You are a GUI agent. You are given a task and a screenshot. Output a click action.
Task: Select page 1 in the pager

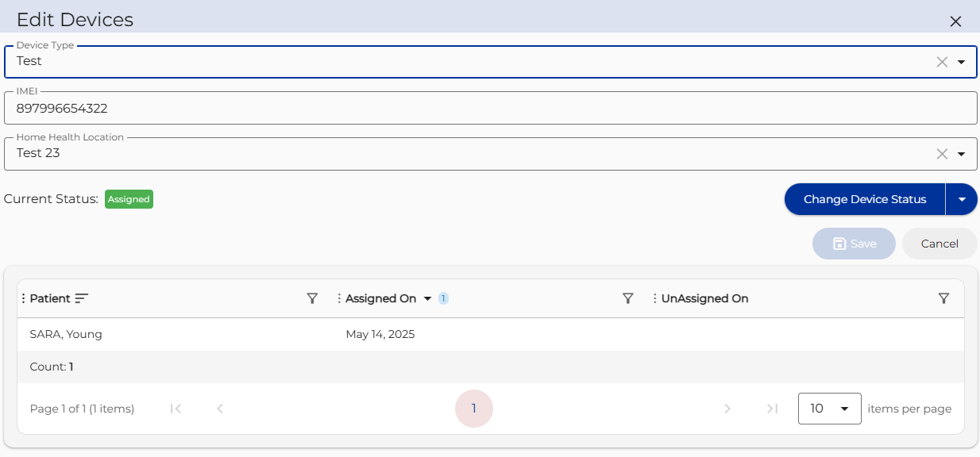pos(474,409)
